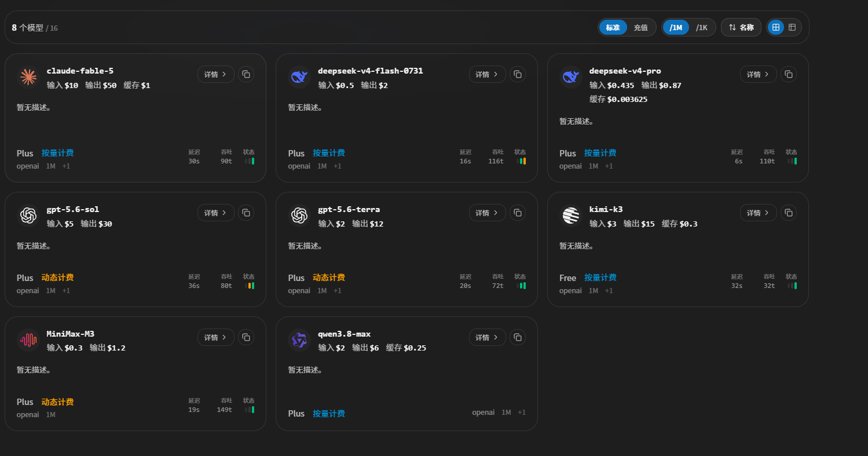Click +1 tag on claude-fable-5 card
868x456 pixels.
pyautogui.click(x=66, y=166)
